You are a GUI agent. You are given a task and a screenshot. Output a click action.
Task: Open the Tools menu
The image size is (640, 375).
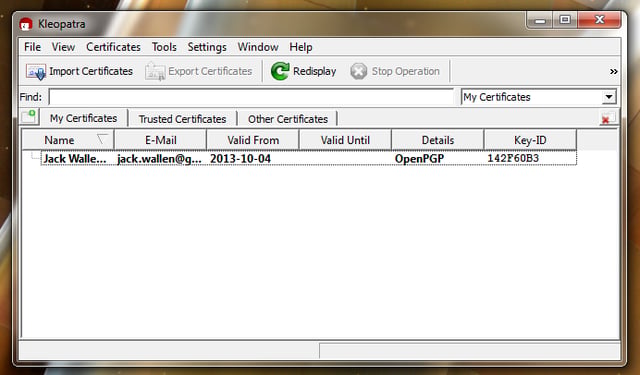click(x=164, y=47)
